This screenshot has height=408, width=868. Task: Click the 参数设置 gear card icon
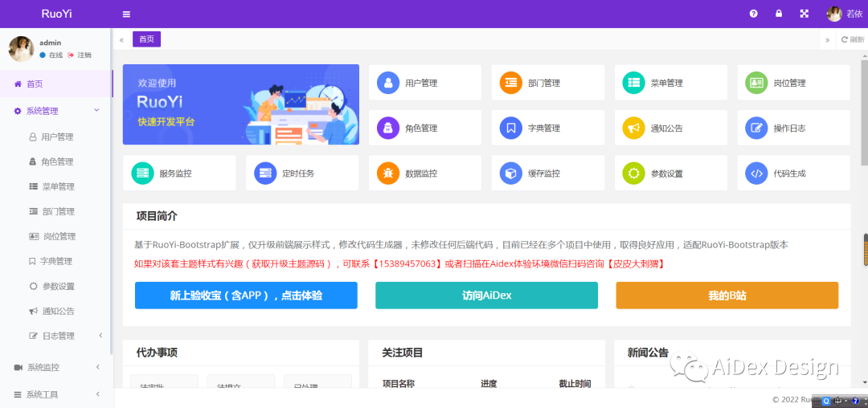(634, 173)
